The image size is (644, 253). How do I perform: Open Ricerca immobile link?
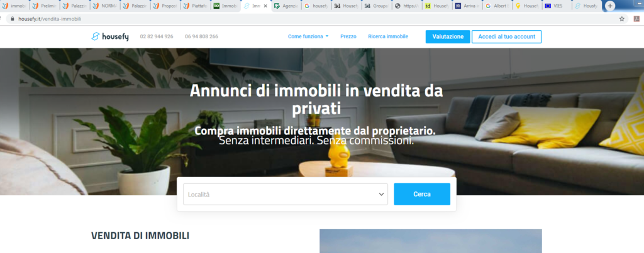tap(388, 36)
